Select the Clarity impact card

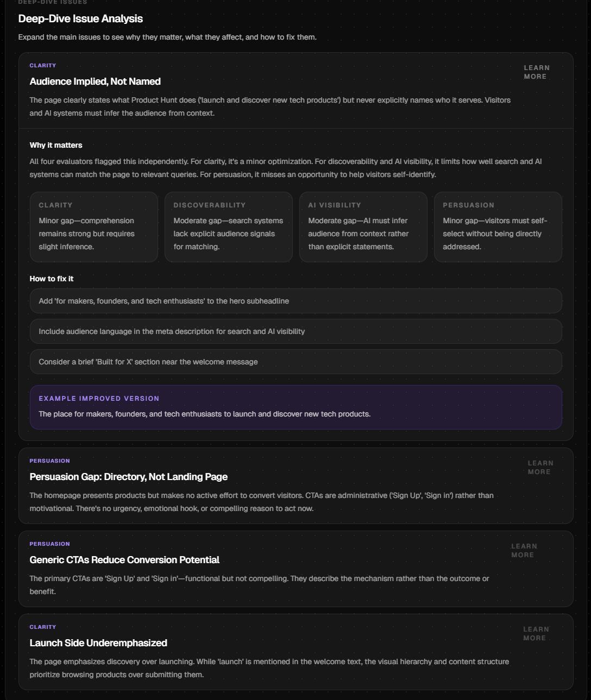[x=94, y=227]
